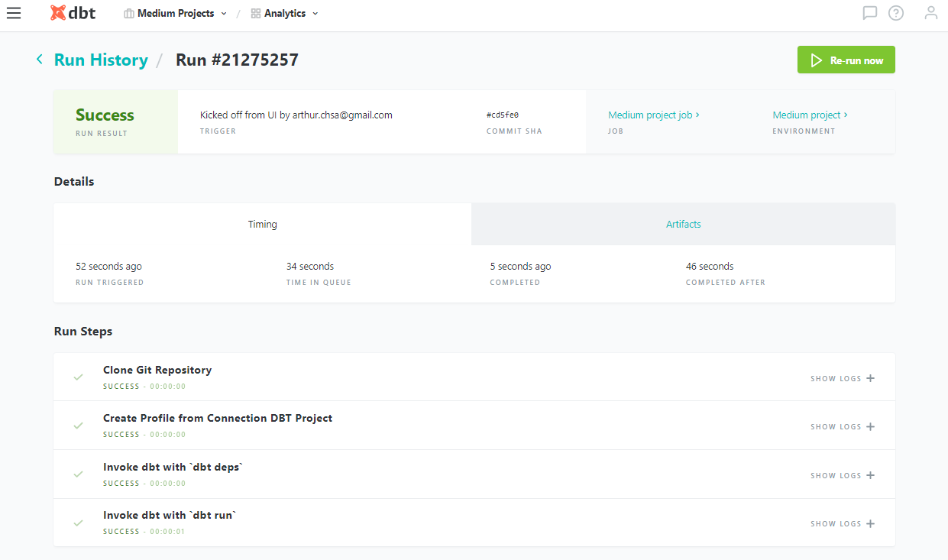
Task: Click the SUCCESS - 00:00:01 status of dbt run
Action: (144, 532)
